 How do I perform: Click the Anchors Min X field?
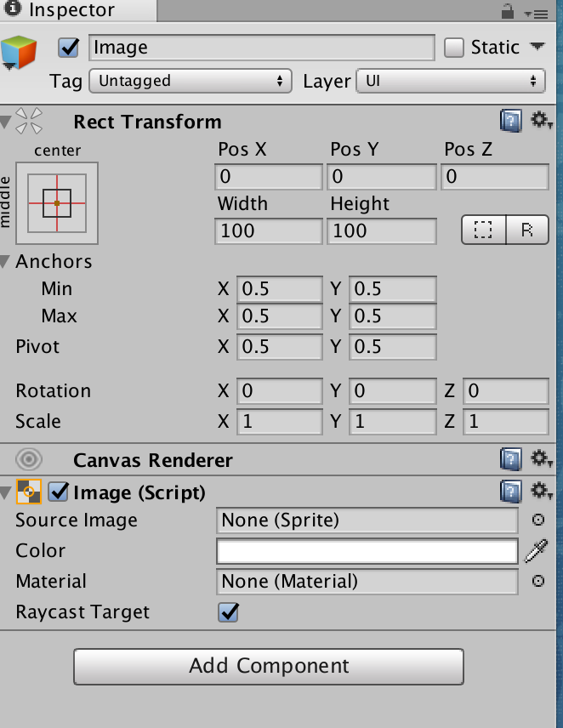pos(280,289)
